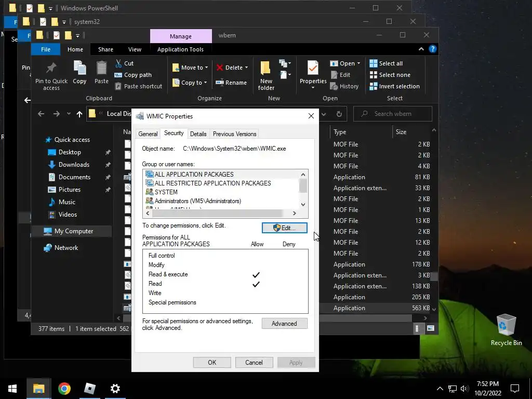
Task: Switch to details view in status bar
Action: point(417,328)
